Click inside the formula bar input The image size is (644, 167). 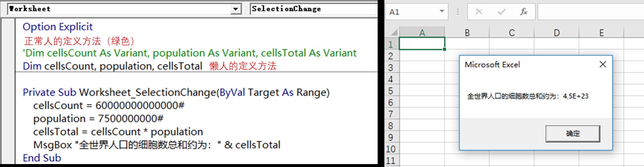[x=590, y=12]
